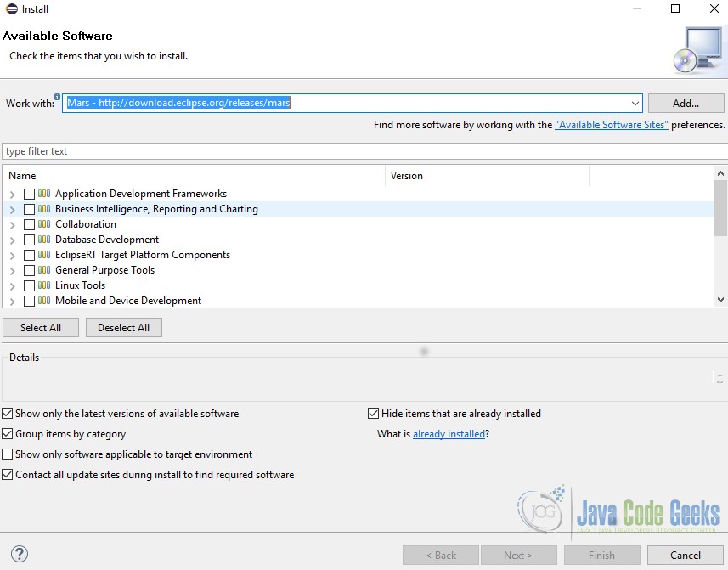Check the Linux Tools checkbox
Screen dimensions: 728x570
(x=29, y=286)
